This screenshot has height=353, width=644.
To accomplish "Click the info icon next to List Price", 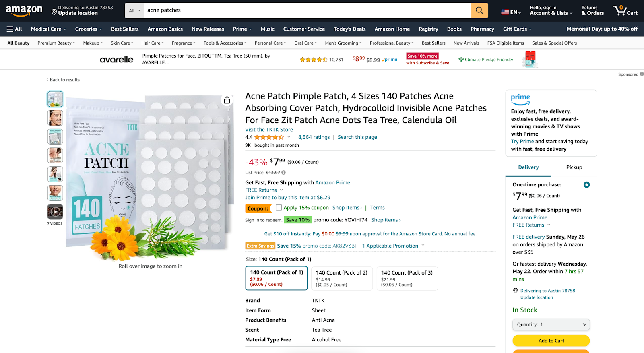I will tap(283, 172).
